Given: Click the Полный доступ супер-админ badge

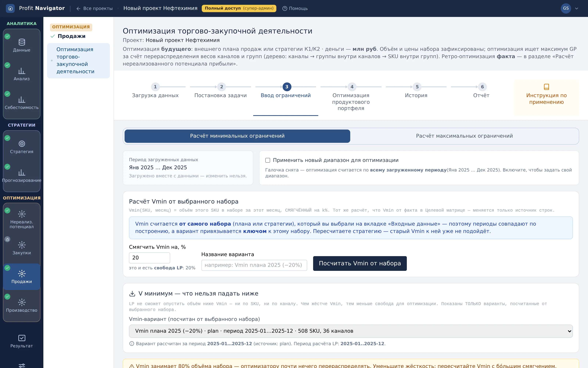Looking at the screenshot, I should click(239, 8).
